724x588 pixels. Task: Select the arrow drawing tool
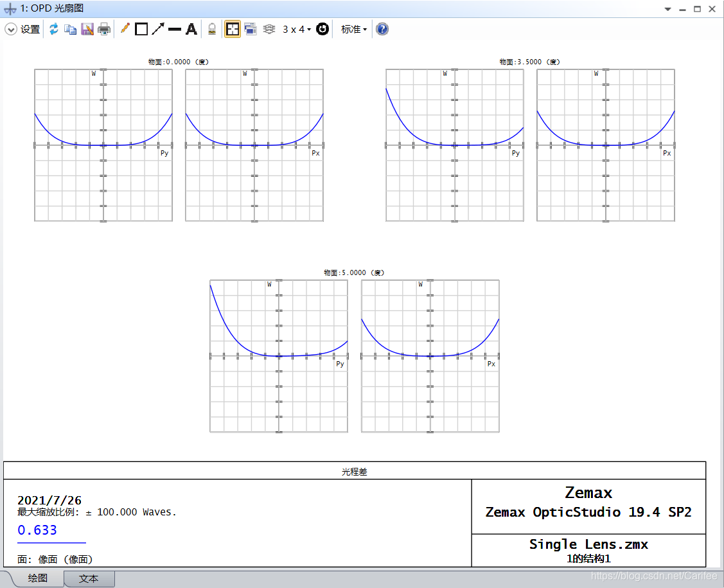158,29
